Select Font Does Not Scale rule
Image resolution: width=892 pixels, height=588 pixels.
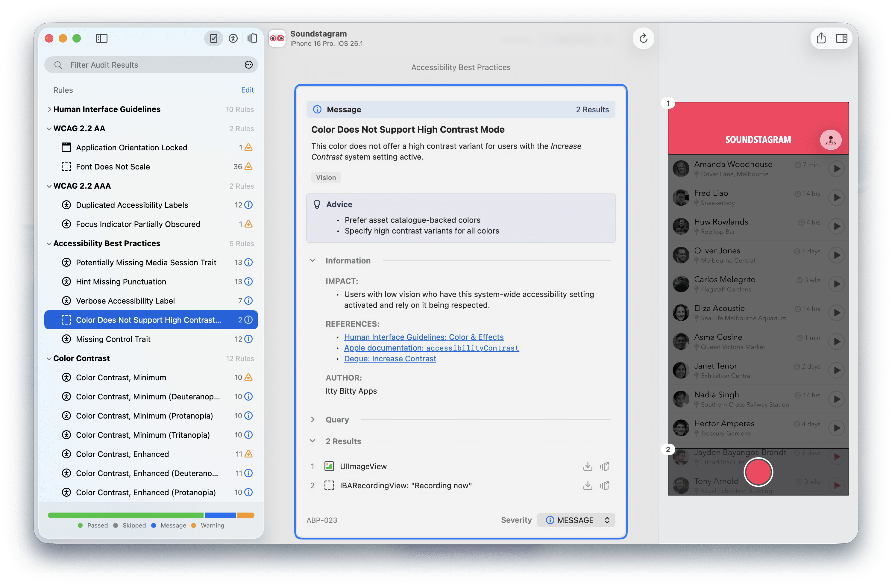tap(113, 166)
